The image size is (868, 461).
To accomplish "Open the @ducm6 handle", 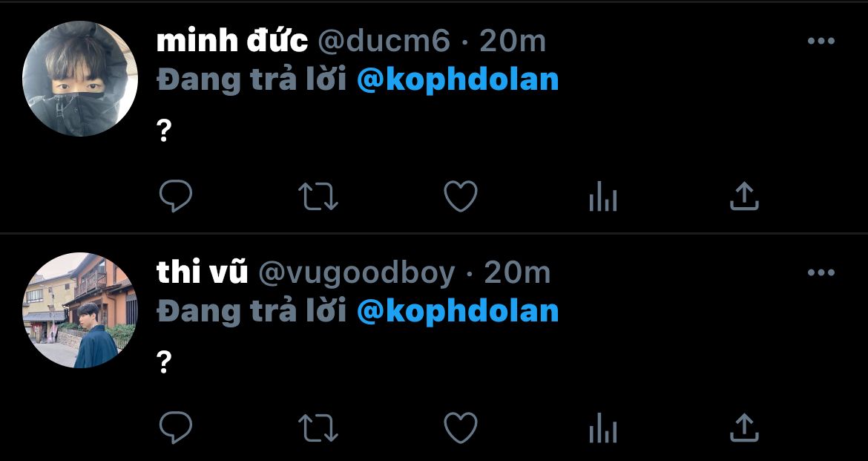I will [384, 42].
